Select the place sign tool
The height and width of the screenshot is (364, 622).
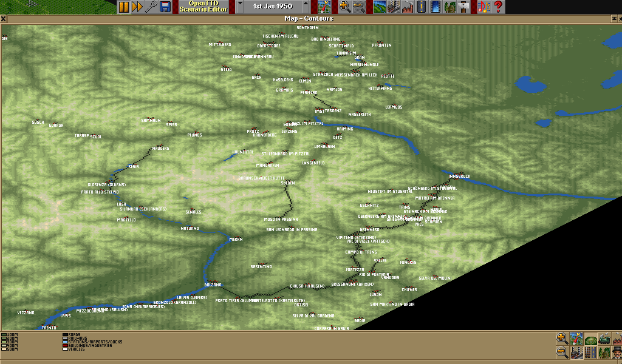[463, 7]
